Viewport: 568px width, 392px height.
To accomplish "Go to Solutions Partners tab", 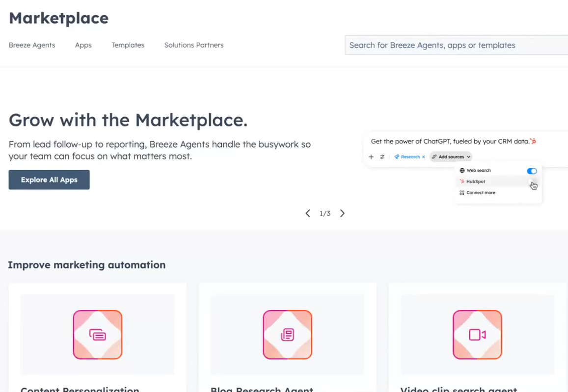I will pyautogui.click(x=194, y=45).
